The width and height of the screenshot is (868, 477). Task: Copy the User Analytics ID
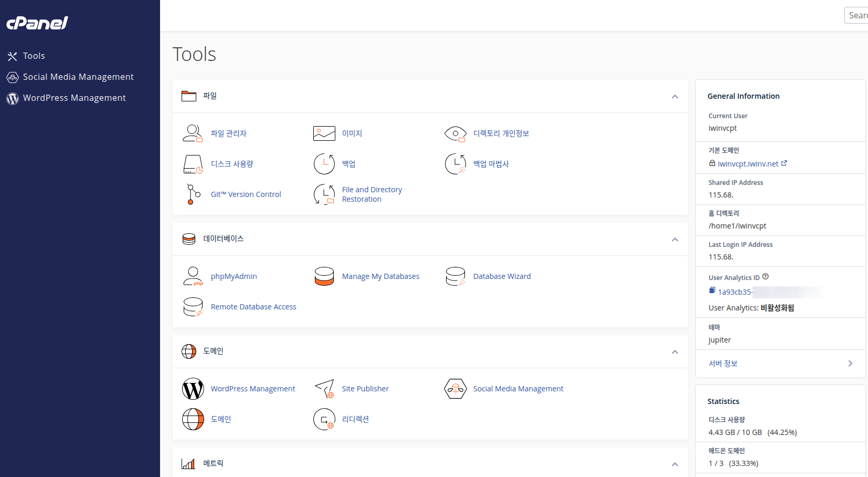click(x=712, y=290)
